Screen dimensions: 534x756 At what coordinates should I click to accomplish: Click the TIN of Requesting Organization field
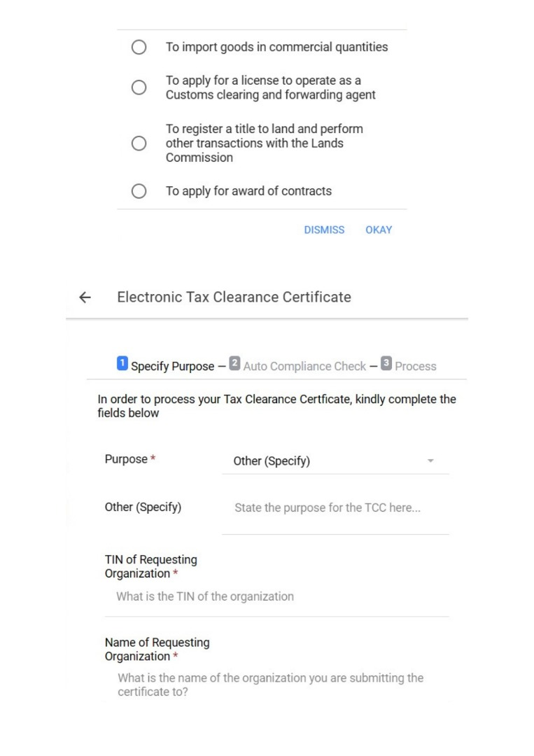tap(276, 596)
